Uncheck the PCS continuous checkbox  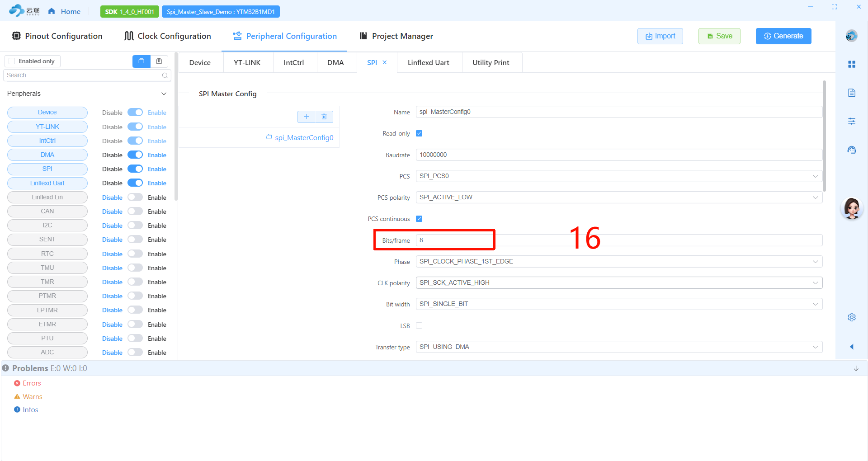419,219
